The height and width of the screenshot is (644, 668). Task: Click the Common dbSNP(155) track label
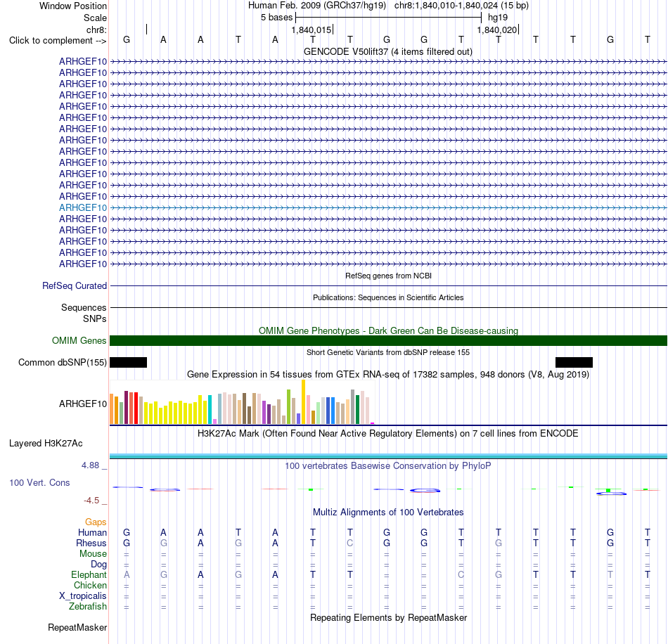(x=62, y=363)
